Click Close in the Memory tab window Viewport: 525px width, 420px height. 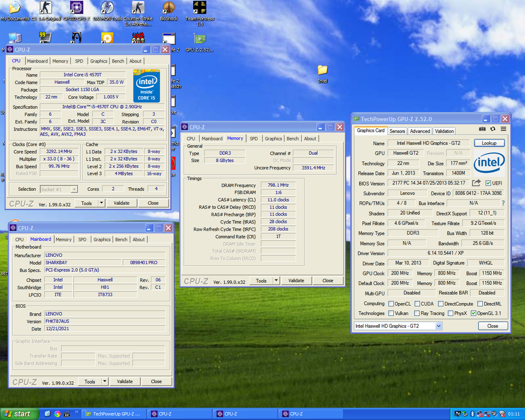pyautogui.click(x=328, y=281)
